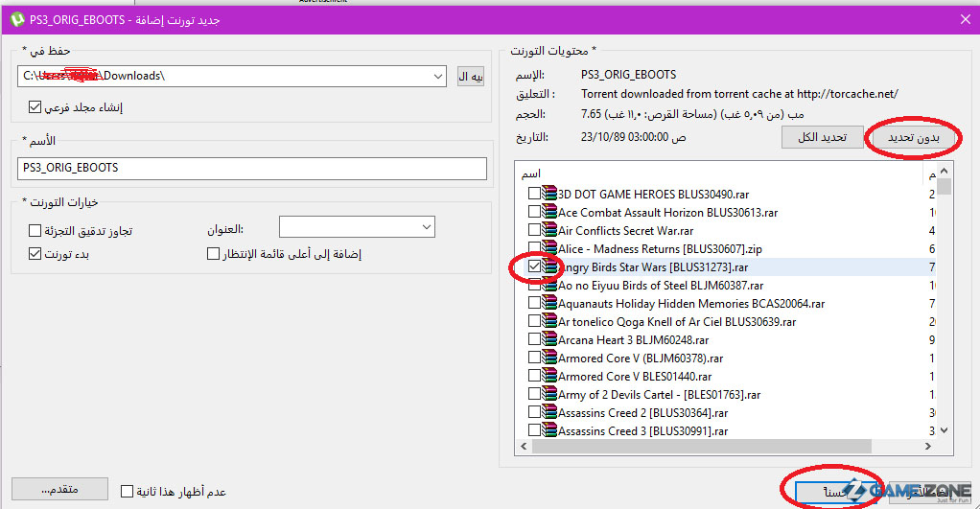Viewport: 980px width, 509px height.
Task: Click the Air Conflicts Secret War rar icon
Action: point(549,230)
